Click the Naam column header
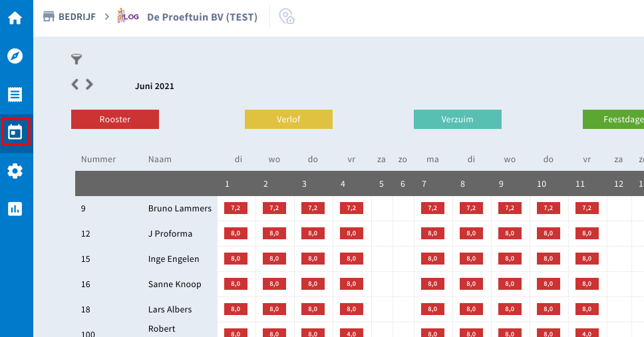The height and width of the screenshot is (337, 644). [160, 160]
